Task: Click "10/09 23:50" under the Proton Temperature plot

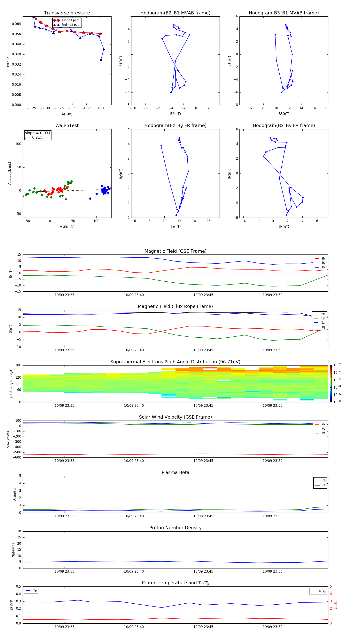Action: pos(273,627)
